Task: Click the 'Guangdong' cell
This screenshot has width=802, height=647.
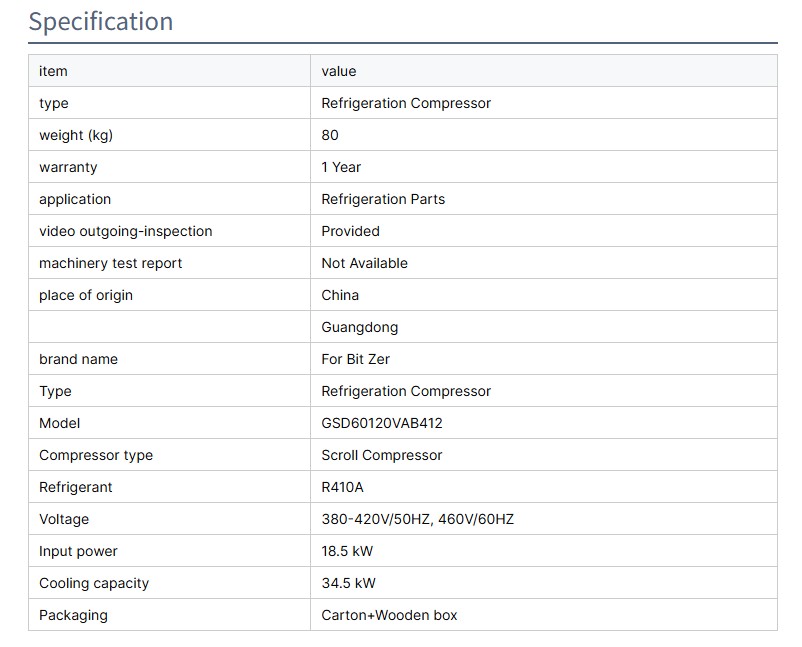Action: (x=359, y=327)
